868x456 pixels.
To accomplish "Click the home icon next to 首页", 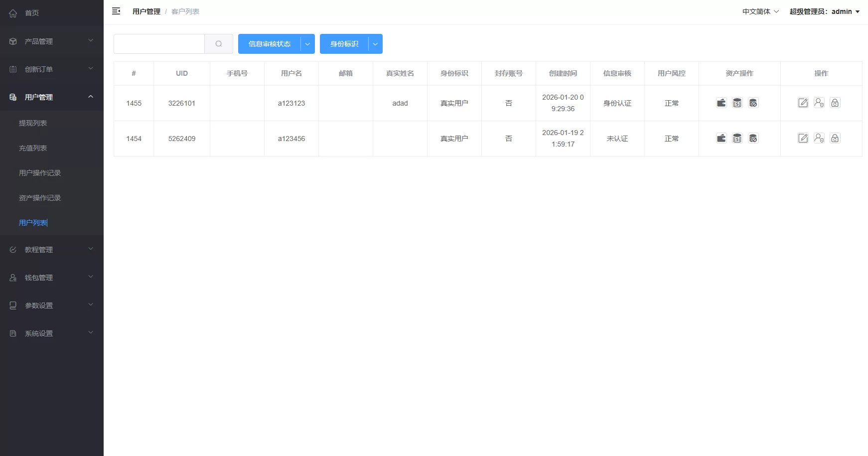I will (x=12, y=13).
